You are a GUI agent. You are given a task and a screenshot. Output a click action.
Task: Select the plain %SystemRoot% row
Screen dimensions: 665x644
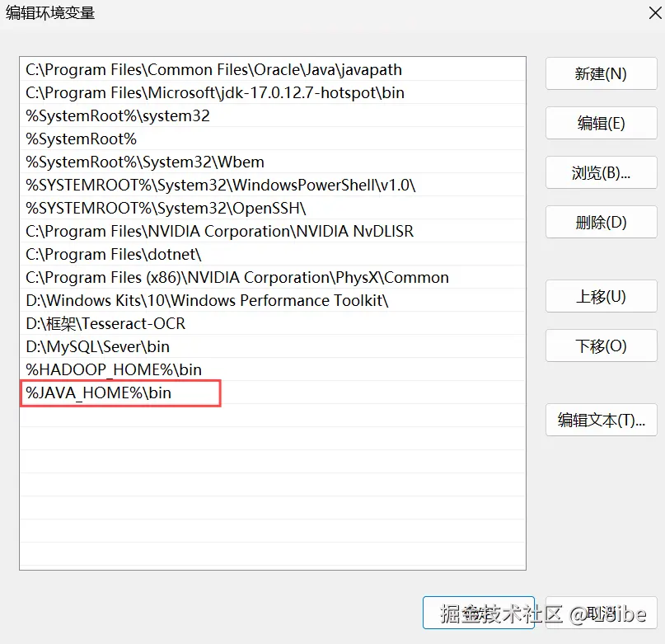(273, 139)
